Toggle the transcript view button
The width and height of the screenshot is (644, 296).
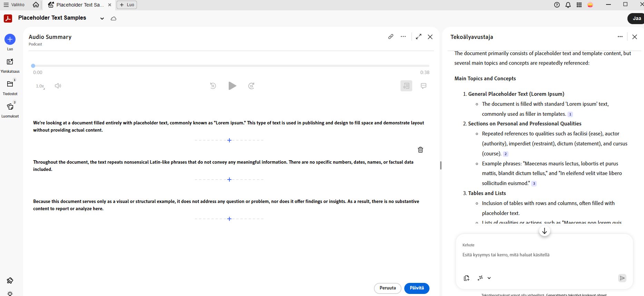[x=406, y=86]
